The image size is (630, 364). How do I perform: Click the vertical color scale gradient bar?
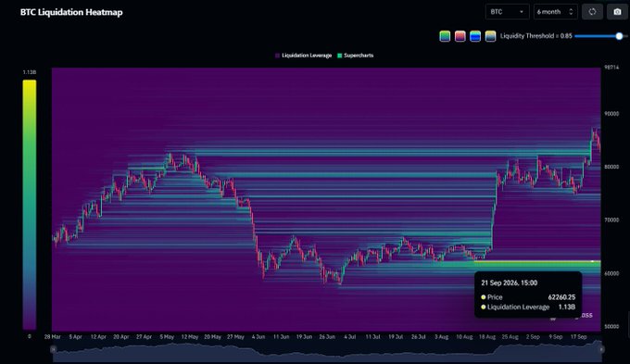click(x=30, y=205)
